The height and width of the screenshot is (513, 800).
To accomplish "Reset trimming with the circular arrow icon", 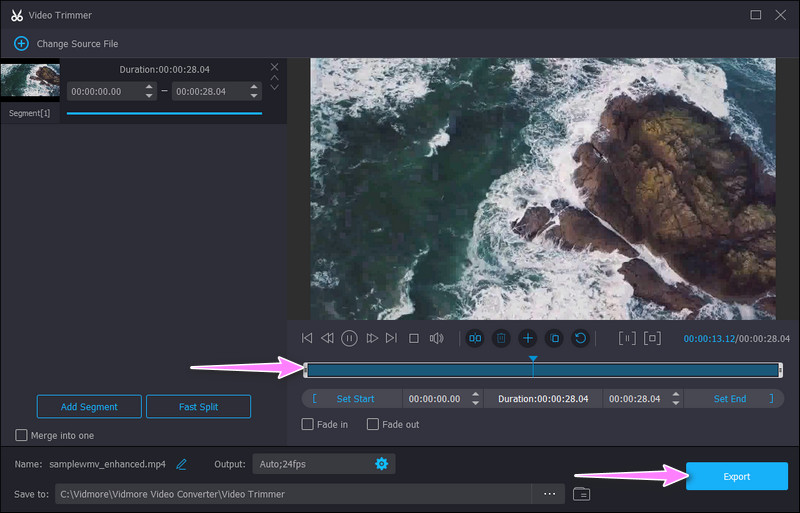I will [x=579, y=339].
